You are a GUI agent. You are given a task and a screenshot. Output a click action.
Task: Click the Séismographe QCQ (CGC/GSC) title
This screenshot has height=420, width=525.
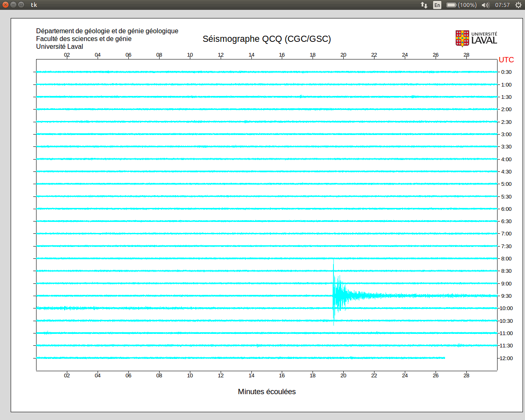tap(267, 39)
